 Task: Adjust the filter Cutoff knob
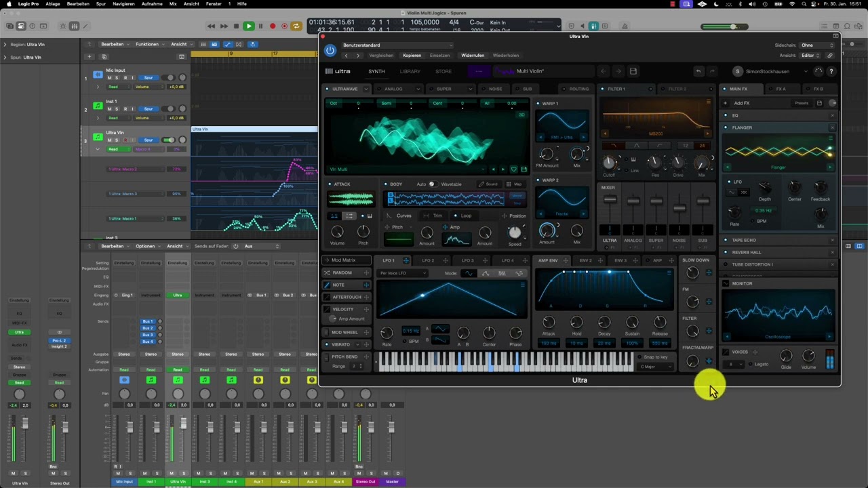pyautogui.click(x=608, y=162)
